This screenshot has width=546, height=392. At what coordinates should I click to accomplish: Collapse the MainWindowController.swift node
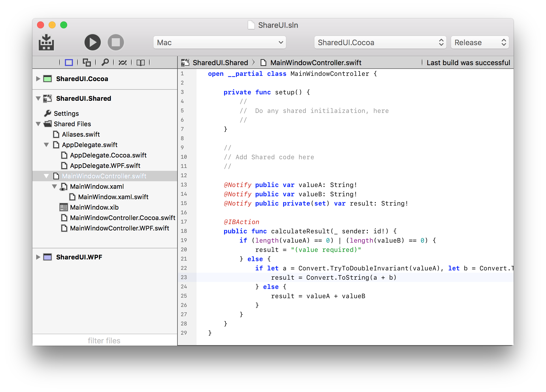coord(46,176)
